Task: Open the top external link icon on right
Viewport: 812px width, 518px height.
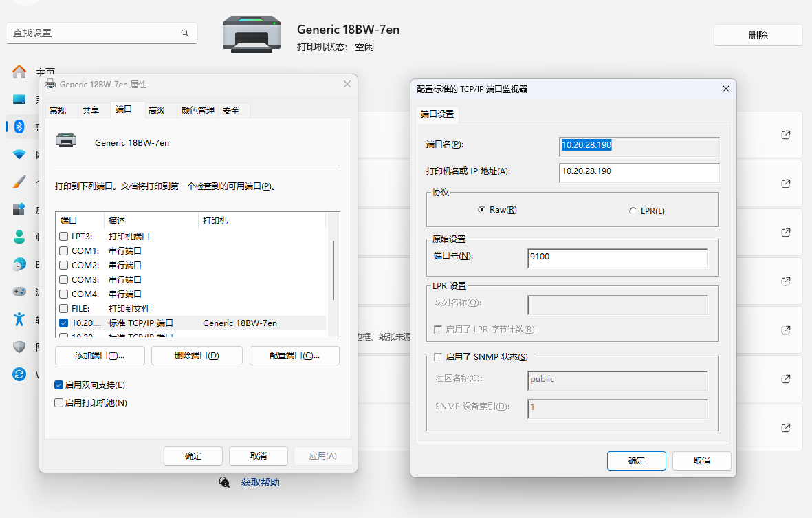Action: point(786,135)
